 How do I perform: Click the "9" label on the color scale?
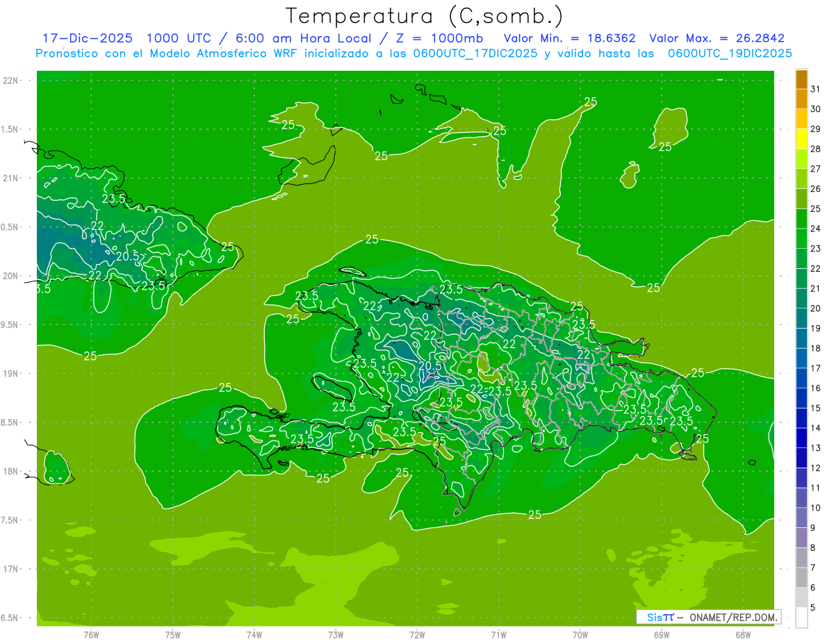[813, 528]
